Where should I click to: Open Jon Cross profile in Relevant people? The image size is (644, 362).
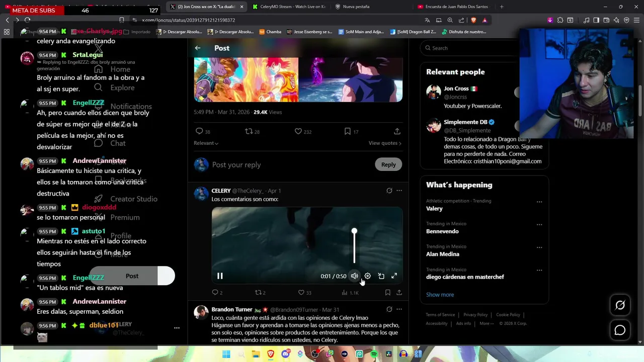(x=456, y=88)
